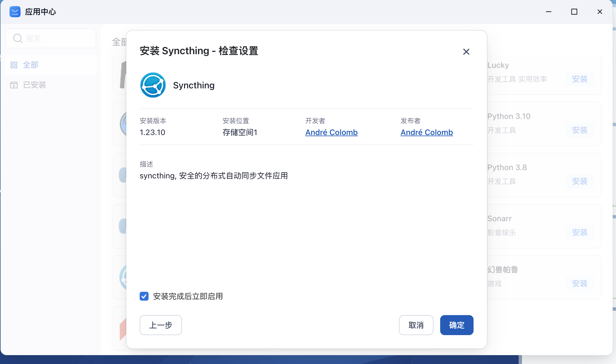The image size is (616, 364).
Task: Minimize the 应用中心 window
Action: pos(549,12)
